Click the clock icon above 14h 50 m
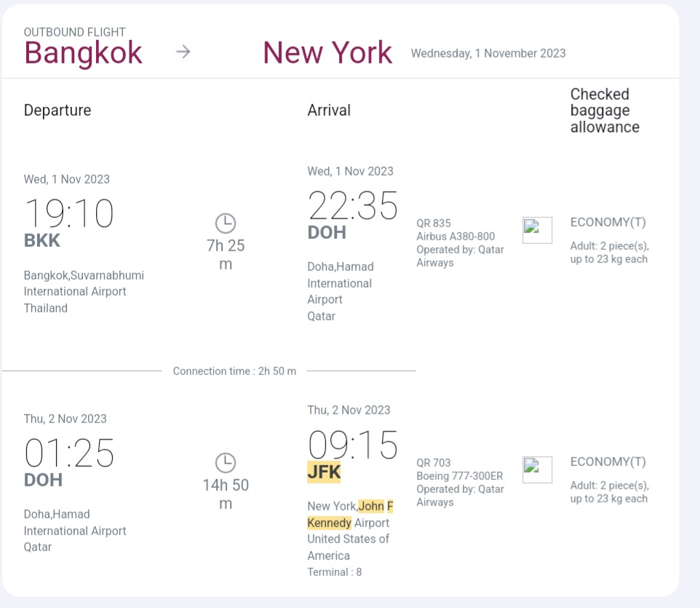 (x=226, y=463)
